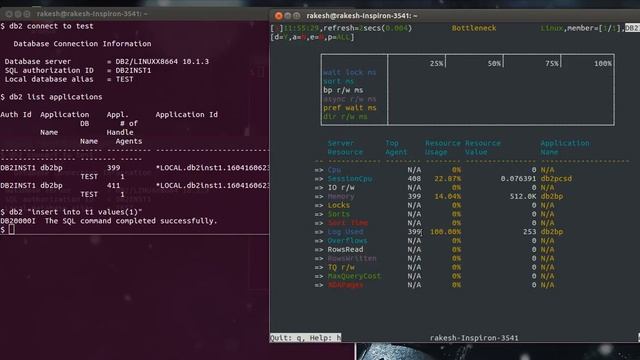Click the 14.04% Memory usage value
This screenshot has height=360, width=640.
[447, 196]
